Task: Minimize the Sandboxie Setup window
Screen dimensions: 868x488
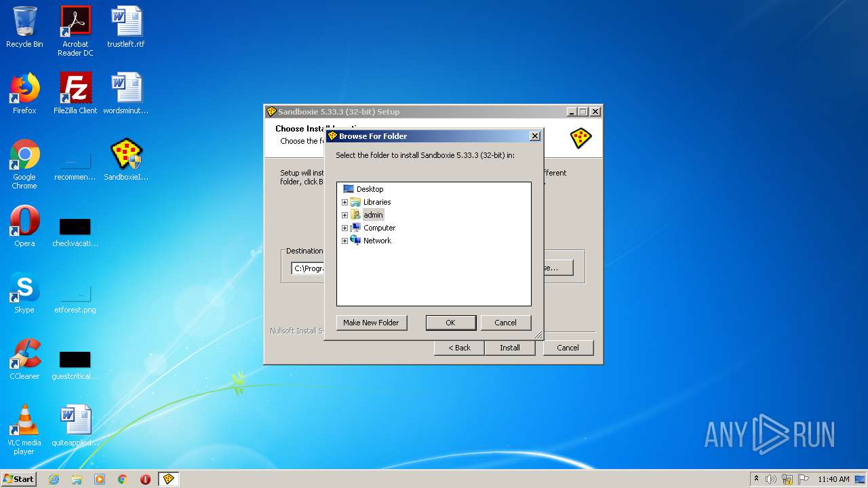Action: pos(571,112)
